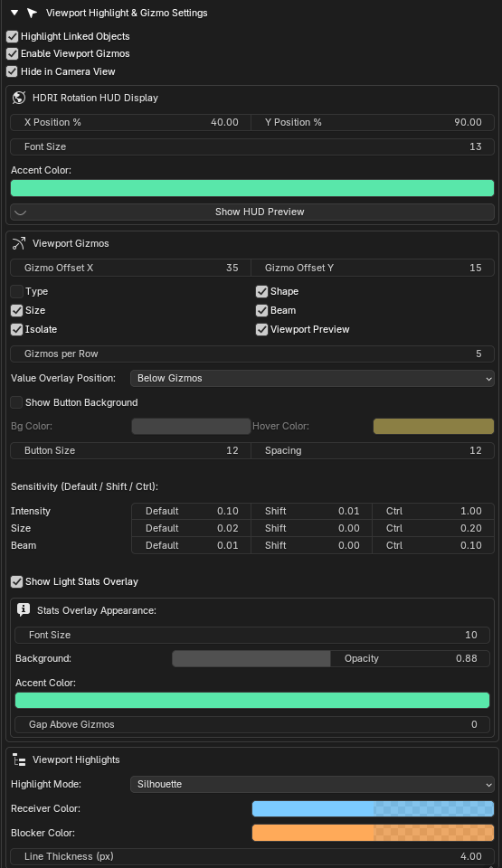Click Size Shift sensitivity field
Screen dimensions: 502x868
[x=311, y=528]
